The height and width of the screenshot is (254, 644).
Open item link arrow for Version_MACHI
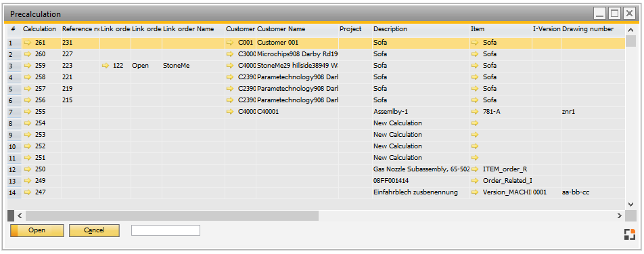pos(475,192)
